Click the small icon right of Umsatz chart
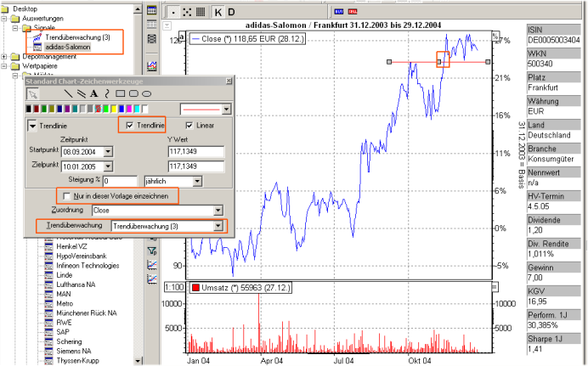The height and width of the screenshot is (366, 588). click(x=495, y=287)
